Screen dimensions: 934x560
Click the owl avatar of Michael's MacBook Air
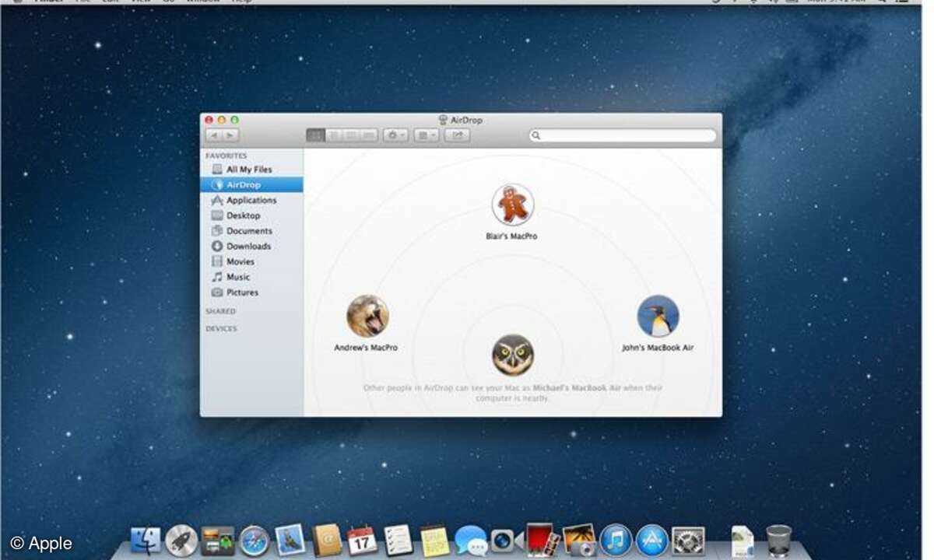click(x=513, y=355)
